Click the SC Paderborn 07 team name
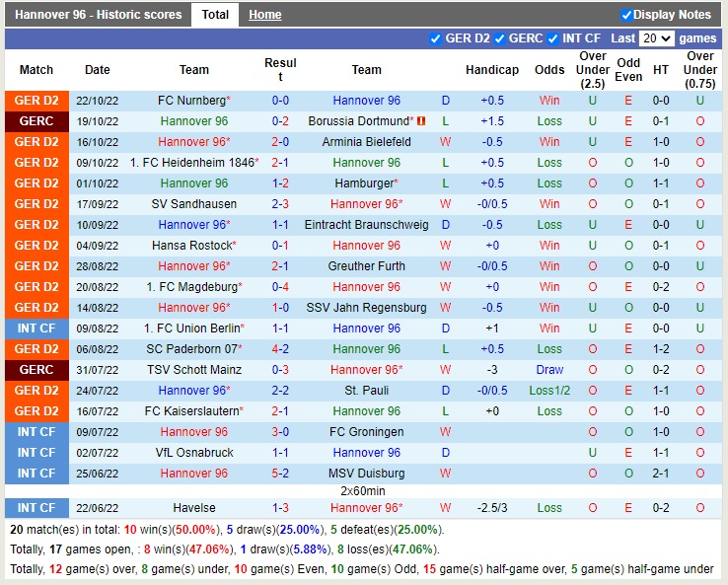The height and width of the screenshot is (585, 728). (x=191, y=349)
